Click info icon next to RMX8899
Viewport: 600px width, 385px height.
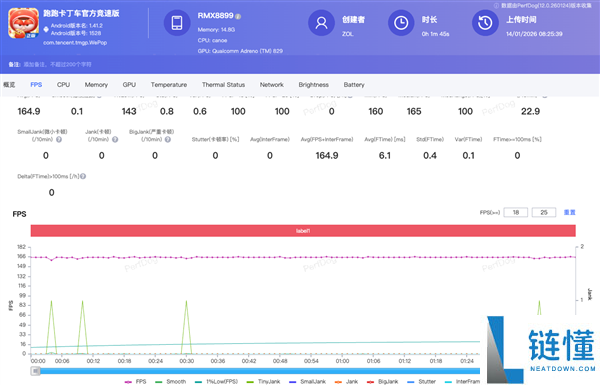point(238,16)
